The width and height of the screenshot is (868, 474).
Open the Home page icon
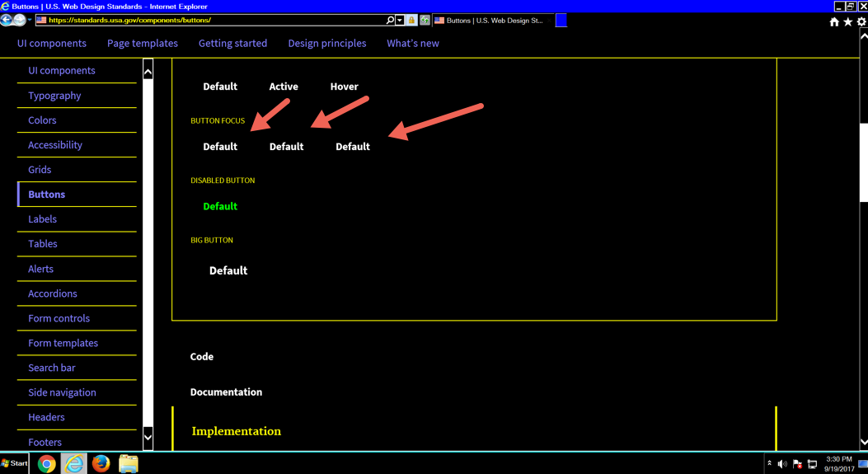[834, 21]
